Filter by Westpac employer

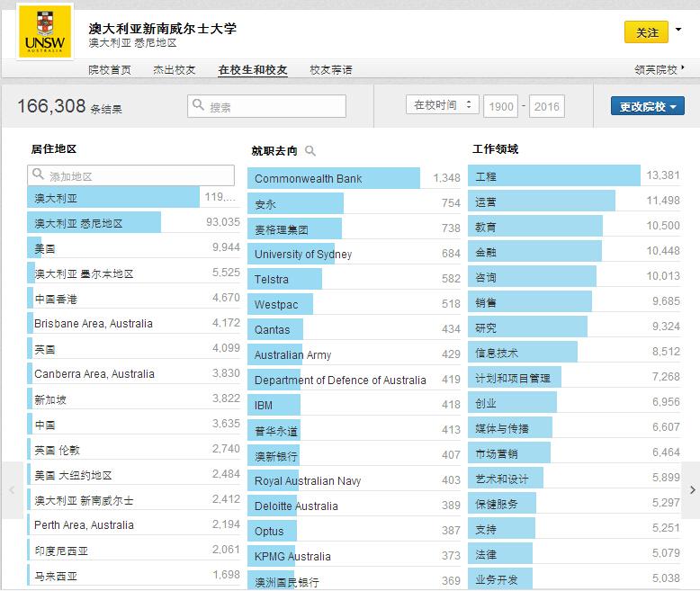(354, 304)
